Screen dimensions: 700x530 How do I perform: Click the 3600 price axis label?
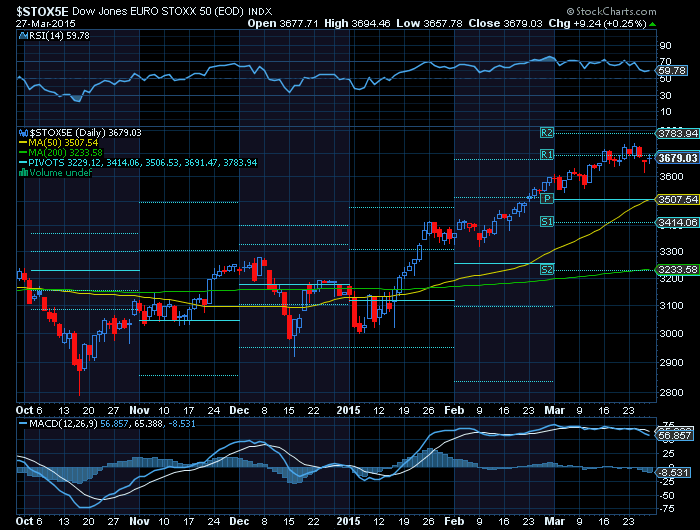671,177
